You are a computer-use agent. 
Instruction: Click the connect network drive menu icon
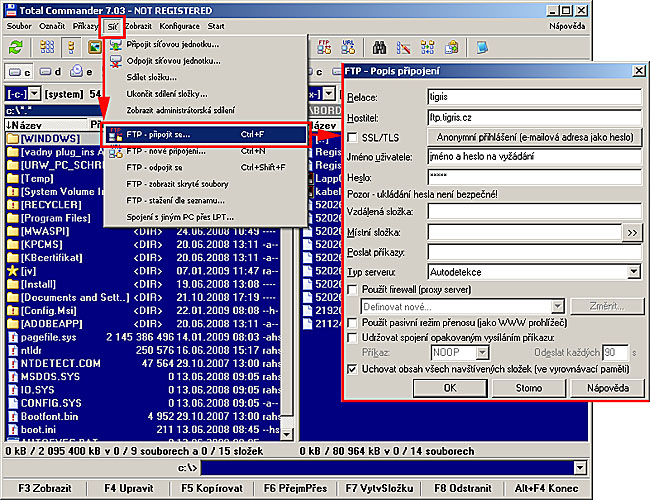116,44
